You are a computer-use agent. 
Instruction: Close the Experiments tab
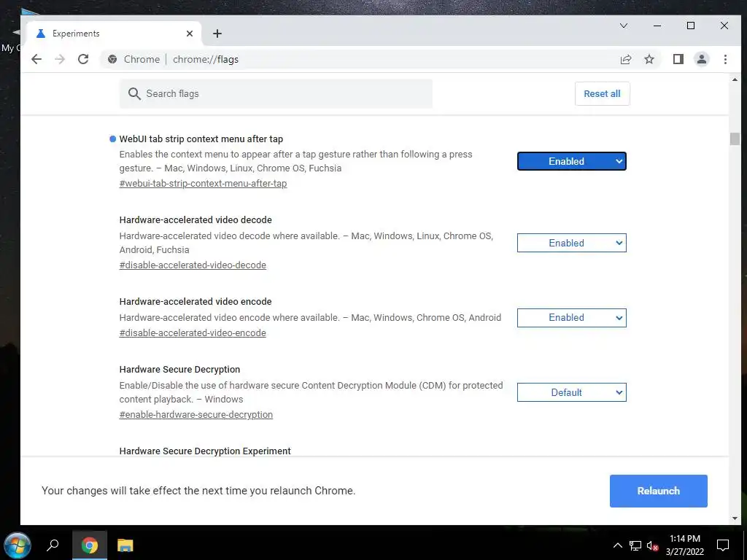[x=190, y=34]
